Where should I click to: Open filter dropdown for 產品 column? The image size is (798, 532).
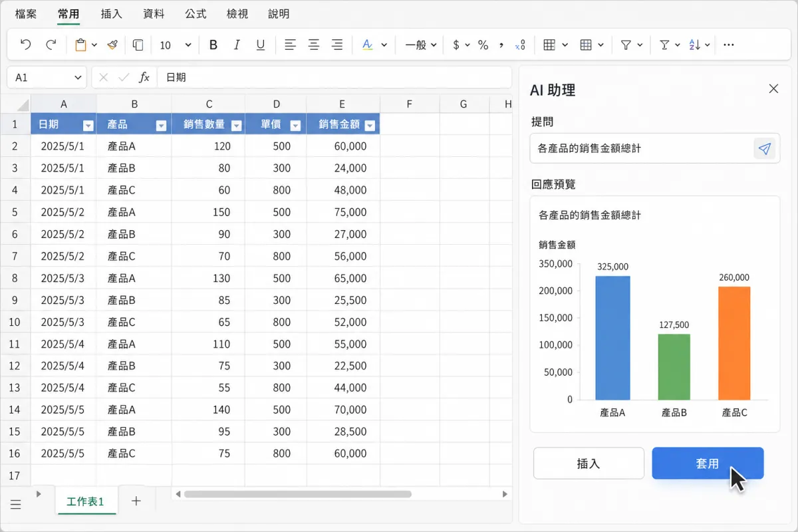160,126
